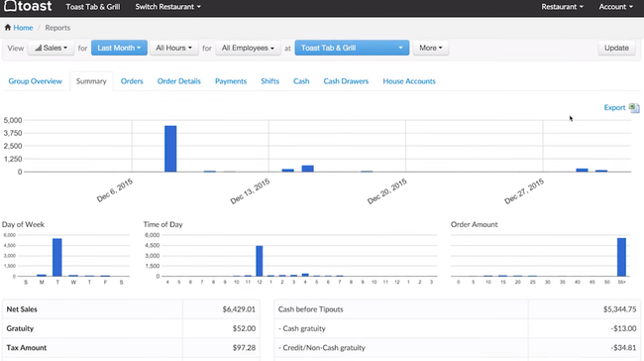Open the Toast Tab & Grill location selector
This screenshot has width=644, height=361.
point(352,49)
